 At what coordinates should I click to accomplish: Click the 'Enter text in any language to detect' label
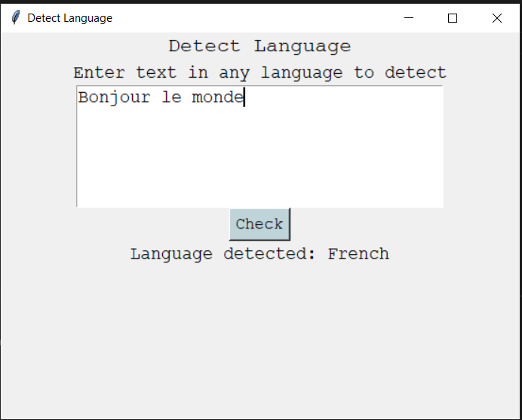point(259,73)
